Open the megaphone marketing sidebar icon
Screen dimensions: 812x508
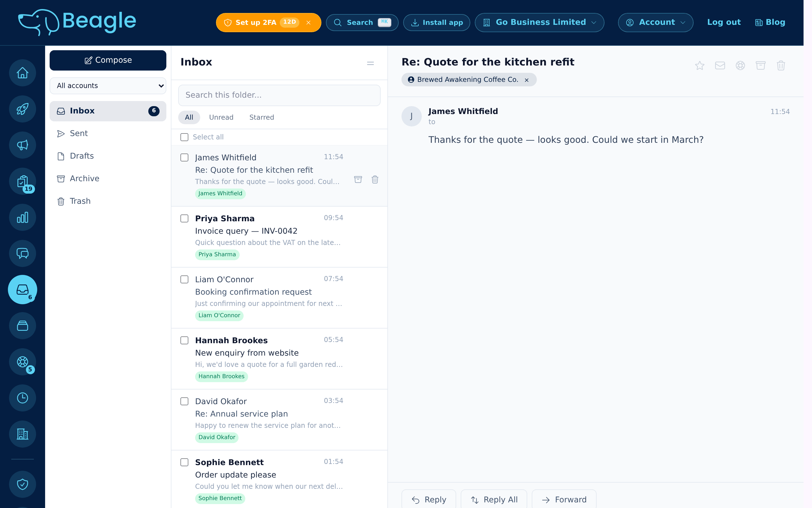click(x=23, y=145)
